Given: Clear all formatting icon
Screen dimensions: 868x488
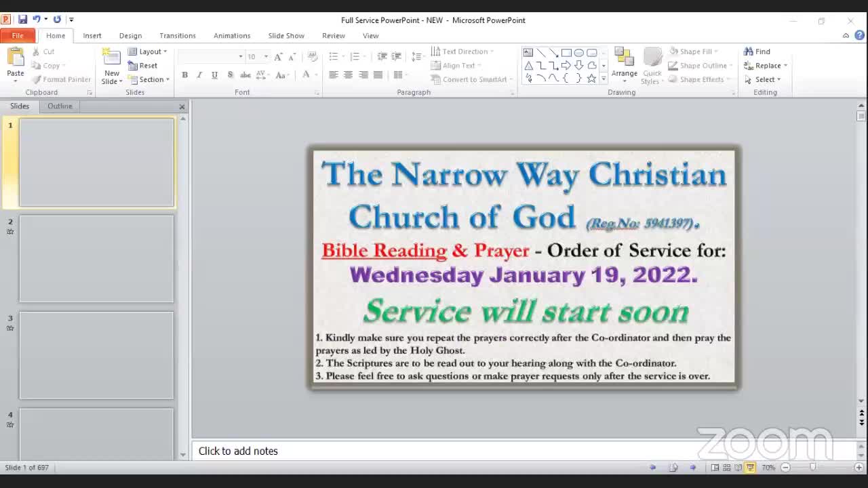Looking at the screenshot, I should (x=312, y=57).
